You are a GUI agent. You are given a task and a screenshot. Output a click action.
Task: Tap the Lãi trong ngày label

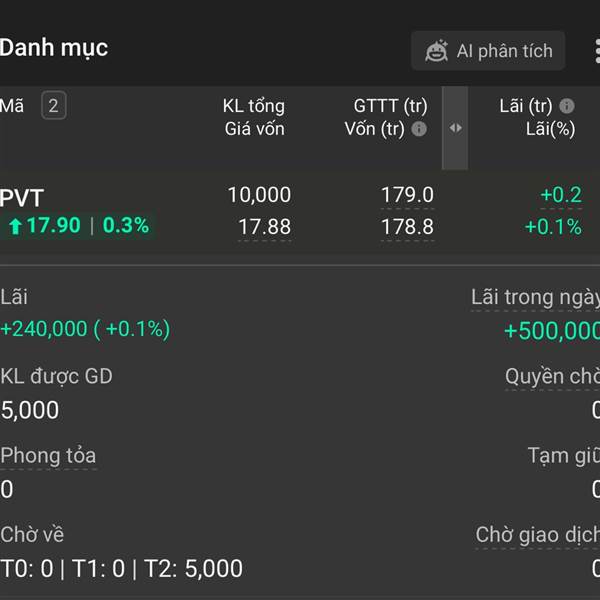(x=535, y=297)
